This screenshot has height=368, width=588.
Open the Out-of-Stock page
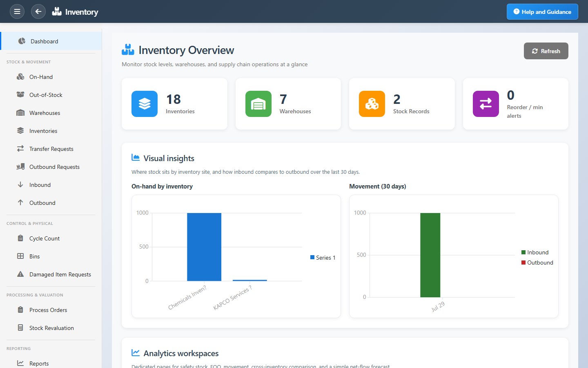point(51,95)
